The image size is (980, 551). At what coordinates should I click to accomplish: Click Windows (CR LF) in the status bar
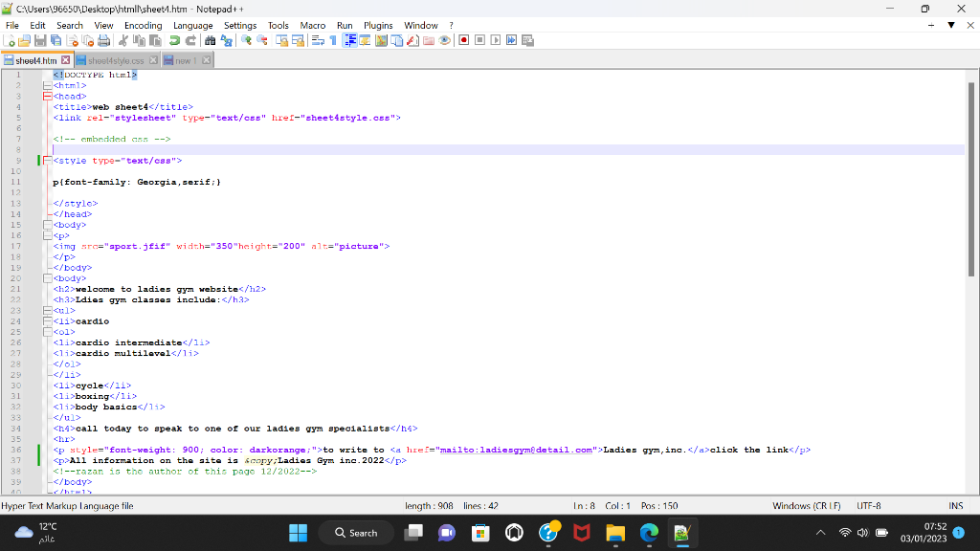click(806, 505)
